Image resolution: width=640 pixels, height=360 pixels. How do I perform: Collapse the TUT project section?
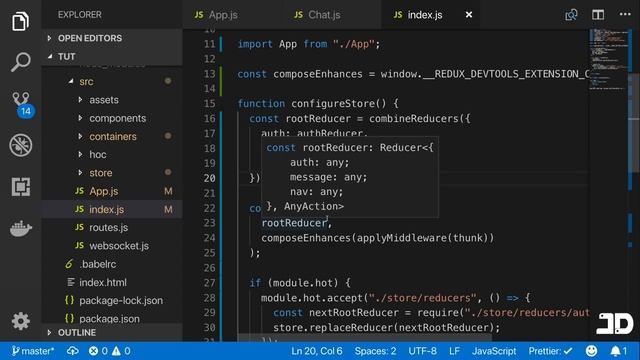coord(112,56)
